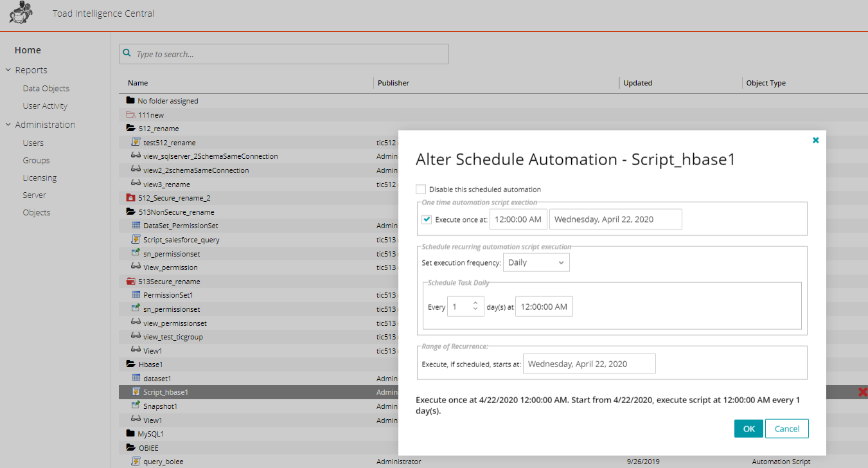Open the Objects administration page
This screenshot has width=868, height=468.
point(37,213)
